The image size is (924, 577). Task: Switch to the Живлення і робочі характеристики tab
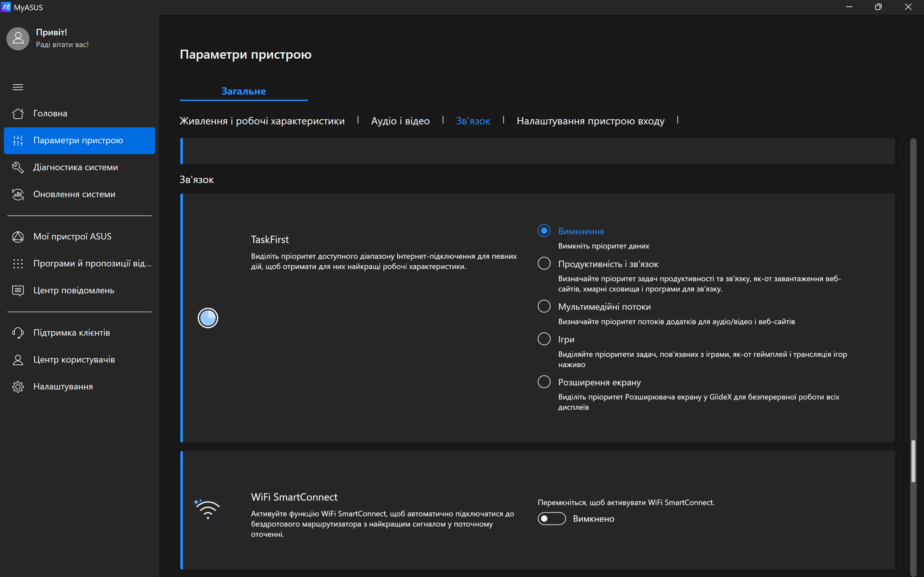pos(262,120)
